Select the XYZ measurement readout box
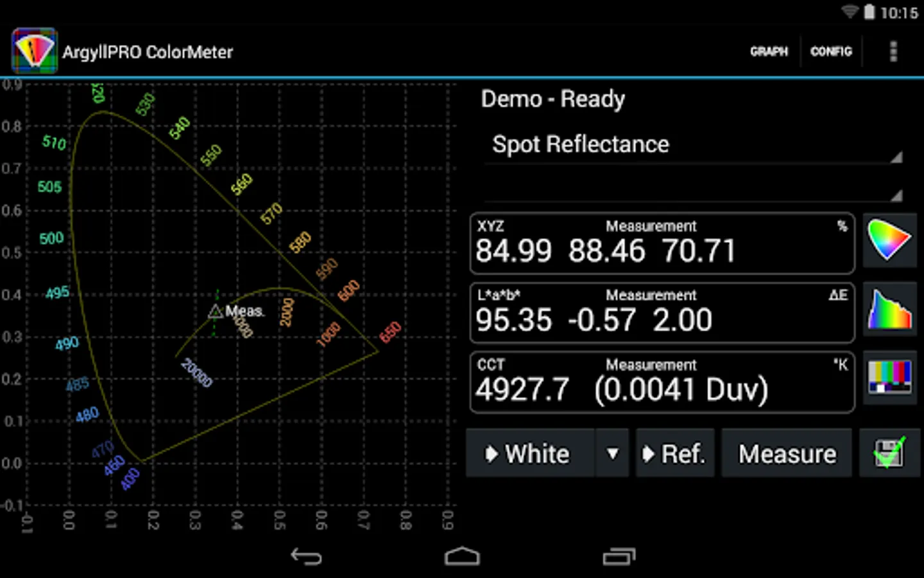This screenshot has height=578, width=924. click(x=662, y=243)
